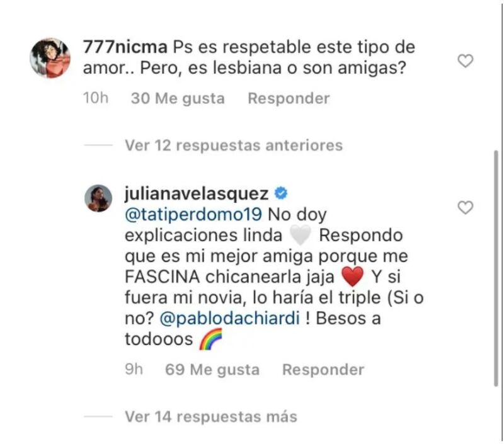The width and height of the screenshot is (504, 444).
Task: Click the blue verified badge next to julianavelasquez
Action: (281, 193)
